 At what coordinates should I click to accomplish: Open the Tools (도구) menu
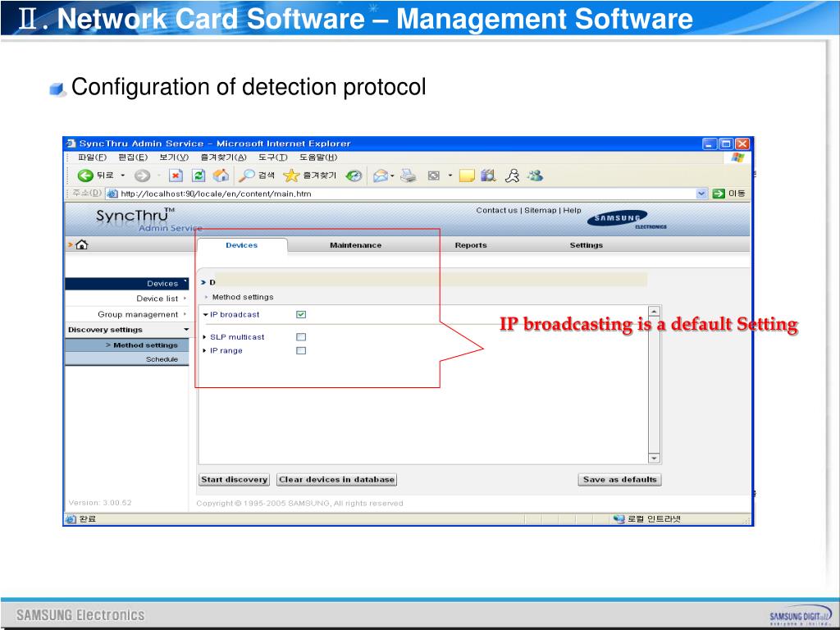tap(273, 157)
